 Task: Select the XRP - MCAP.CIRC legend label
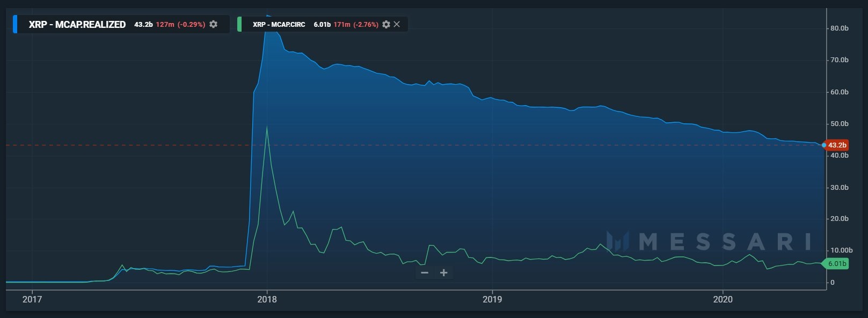pyautogui.click(x=279, y=24)
